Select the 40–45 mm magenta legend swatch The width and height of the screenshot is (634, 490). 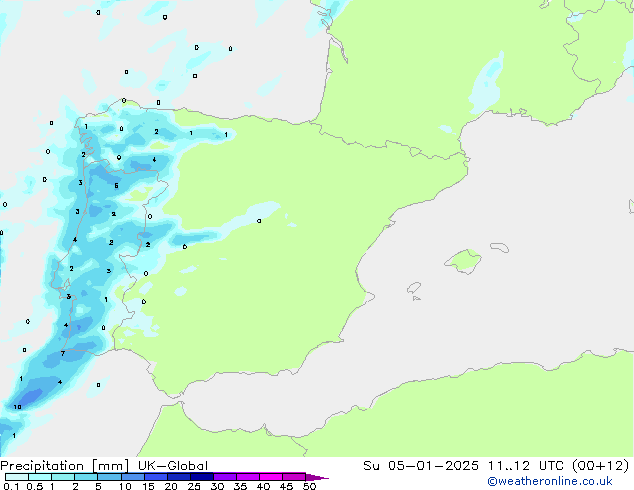point(271,477)
